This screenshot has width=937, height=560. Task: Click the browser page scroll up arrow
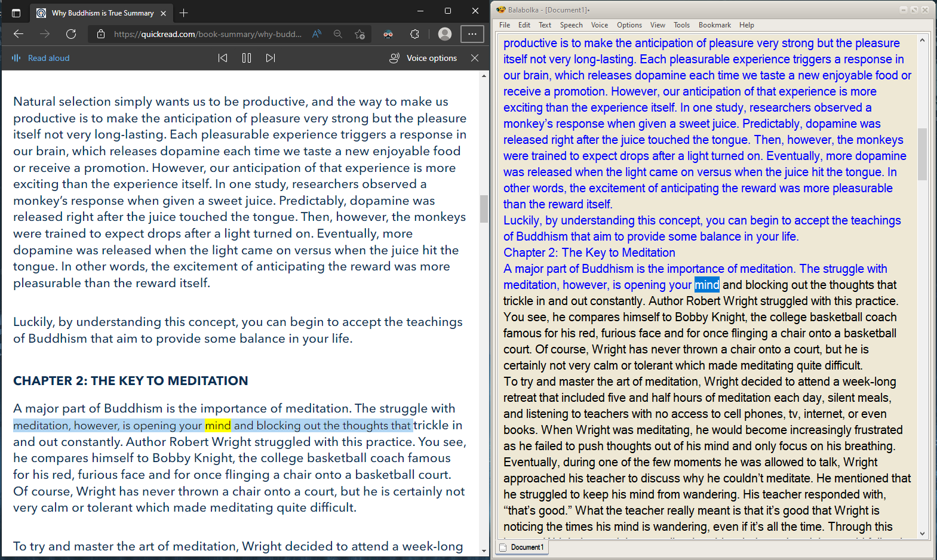[x=484, y=76]
